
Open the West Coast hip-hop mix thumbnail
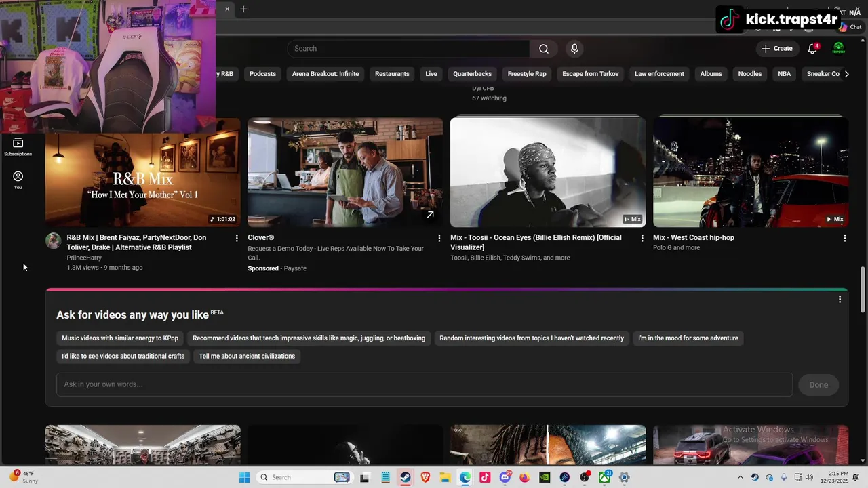pos(751,172)
